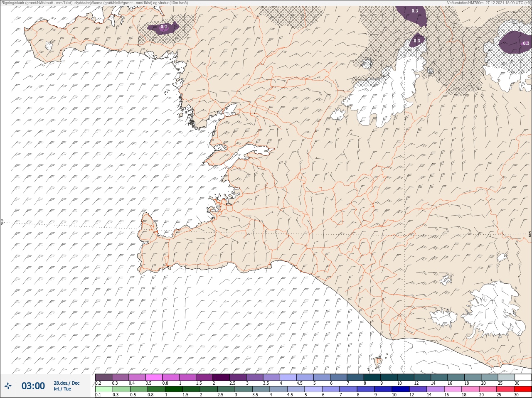
Task: Click the small island off the south coast
Action: pyautogui.click(x=378, y=361)
